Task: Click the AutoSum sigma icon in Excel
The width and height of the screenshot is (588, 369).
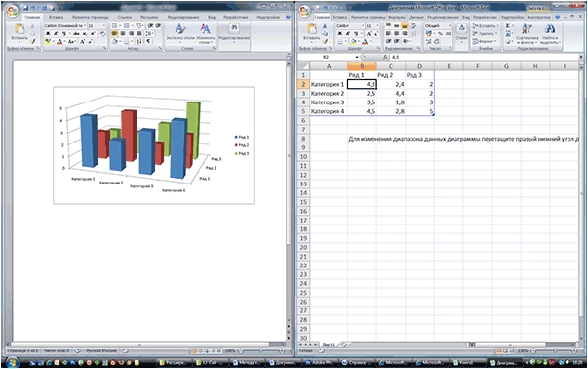Action: 507,26
